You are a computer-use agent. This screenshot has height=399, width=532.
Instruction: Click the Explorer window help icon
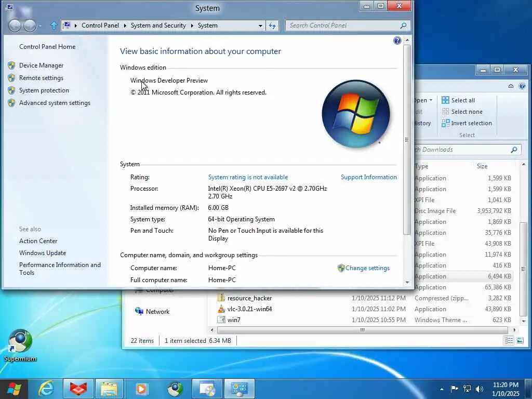522,86
